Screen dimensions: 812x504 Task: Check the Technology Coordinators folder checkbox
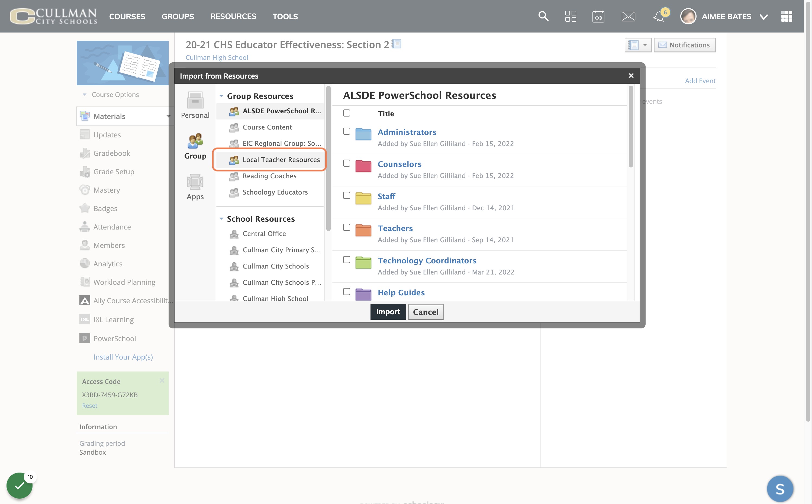click(x=346, y=260)
